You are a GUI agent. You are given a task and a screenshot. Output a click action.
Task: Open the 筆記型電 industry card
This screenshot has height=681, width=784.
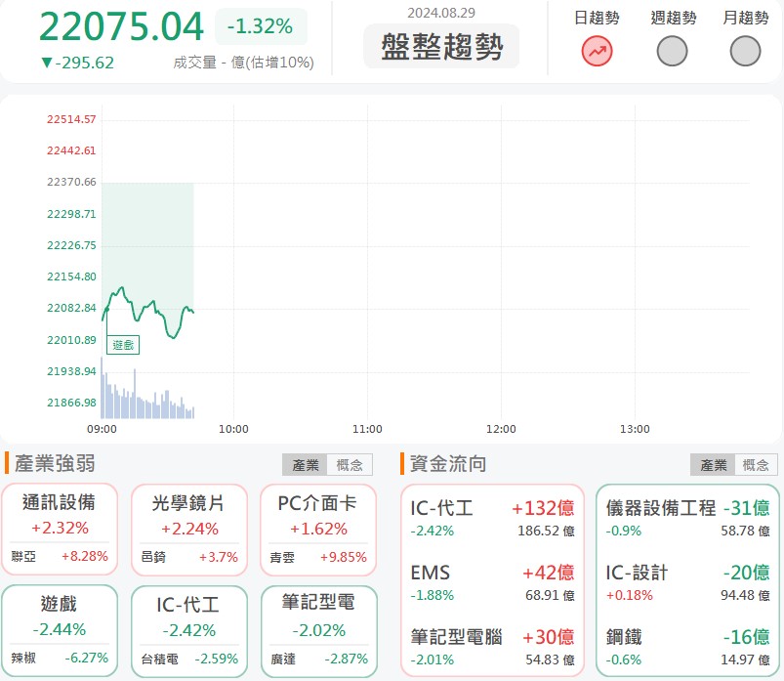pyautogui.click(x=318, y=631)
